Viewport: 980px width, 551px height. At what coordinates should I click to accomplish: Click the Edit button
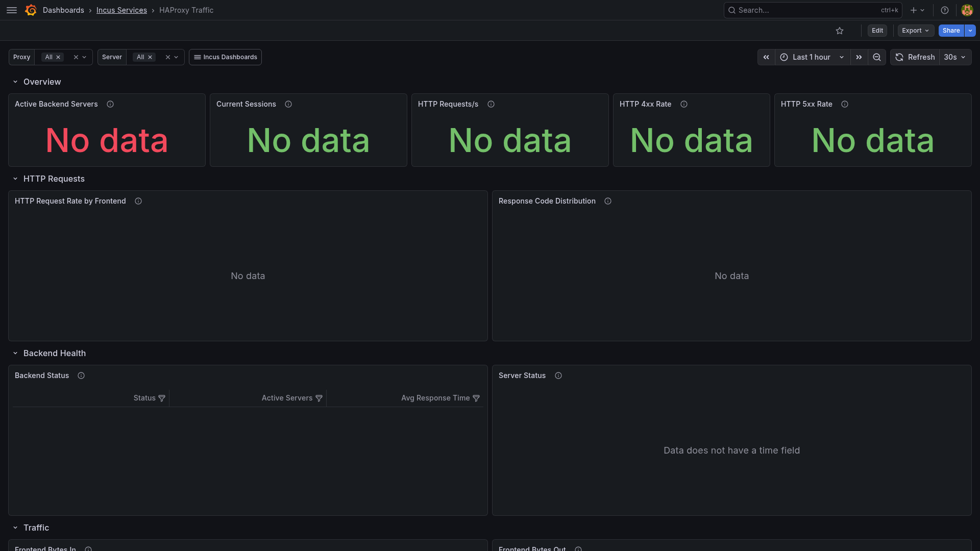tap(877, 31)
